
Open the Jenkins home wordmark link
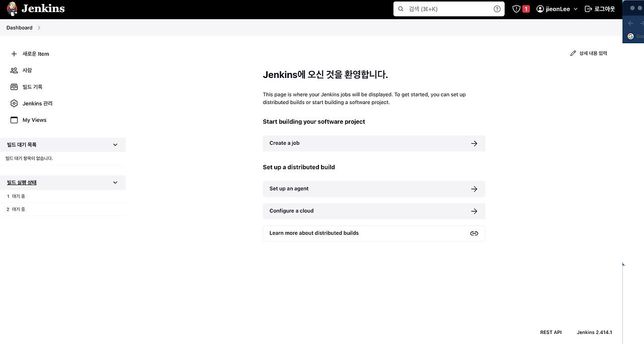43,9
